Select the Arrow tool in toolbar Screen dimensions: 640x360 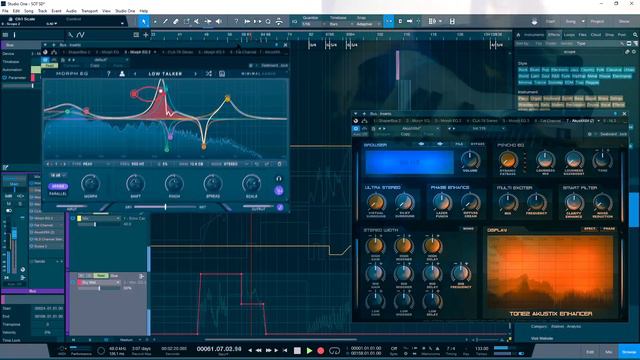coord(144,21)
